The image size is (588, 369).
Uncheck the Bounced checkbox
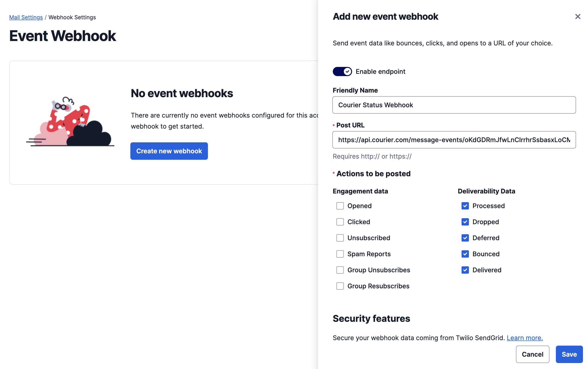(465, 254)
